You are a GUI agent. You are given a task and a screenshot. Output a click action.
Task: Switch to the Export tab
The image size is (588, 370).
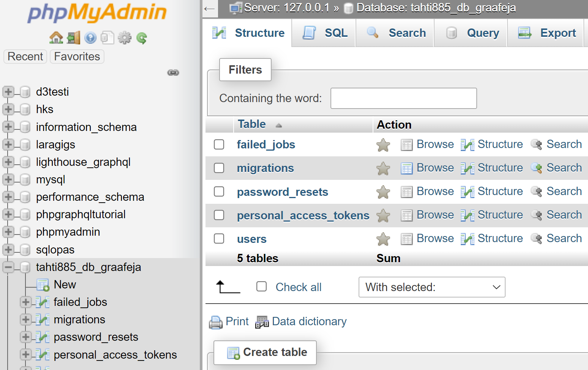(545, 33)
